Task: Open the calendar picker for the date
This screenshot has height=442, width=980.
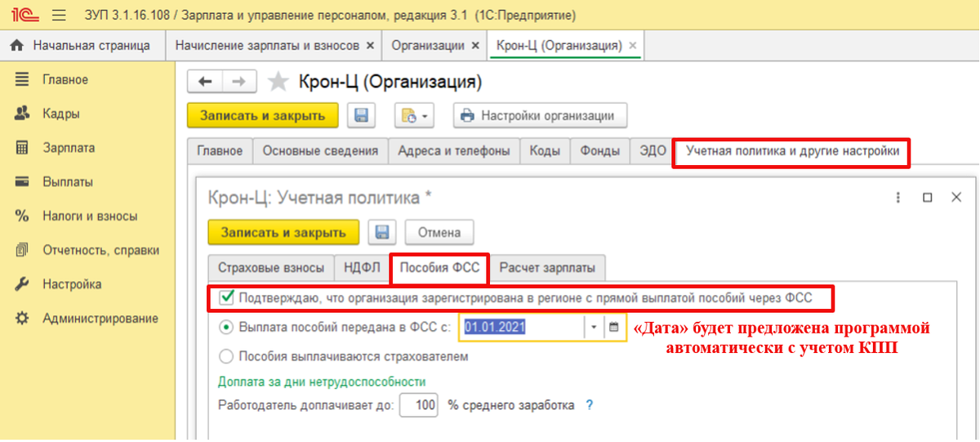Action: [615, 327]
